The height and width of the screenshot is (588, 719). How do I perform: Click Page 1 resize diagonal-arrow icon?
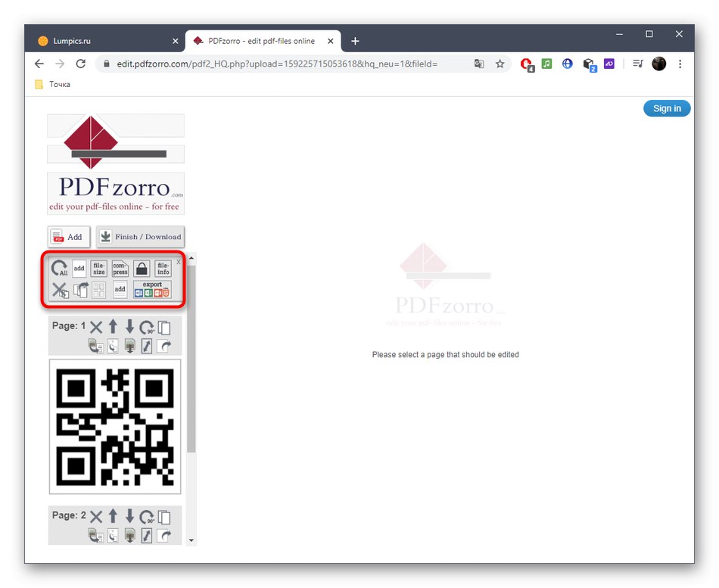click(147, 346)
